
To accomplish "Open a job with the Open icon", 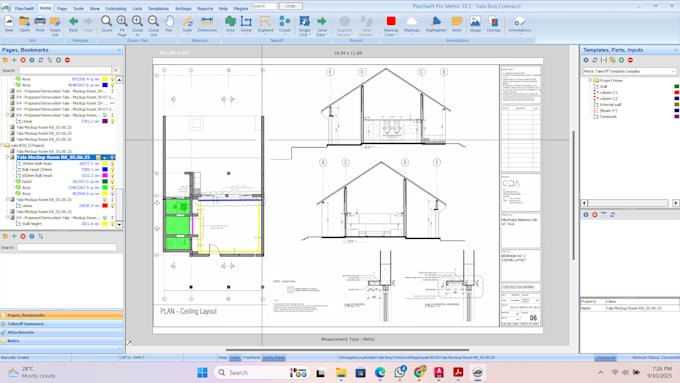I will click(24, 21).
